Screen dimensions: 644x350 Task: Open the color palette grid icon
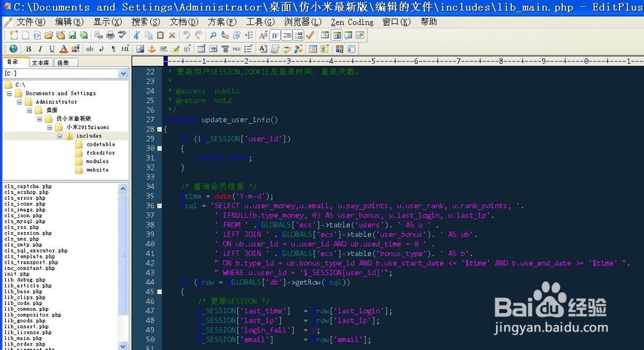(75, 49)
